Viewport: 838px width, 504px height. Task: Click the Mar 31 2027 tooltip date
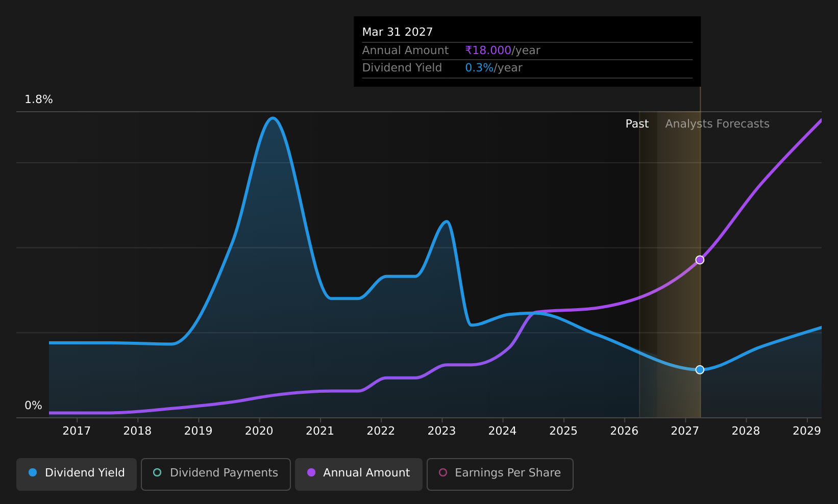pyautogui.click(x=398, y=32)
